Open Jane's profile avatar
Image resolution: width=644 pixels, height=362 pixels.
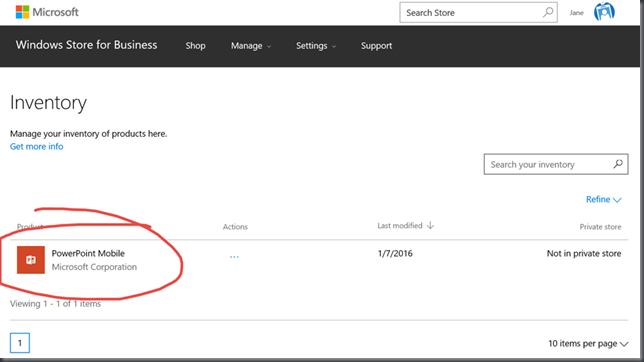point(604,12)
